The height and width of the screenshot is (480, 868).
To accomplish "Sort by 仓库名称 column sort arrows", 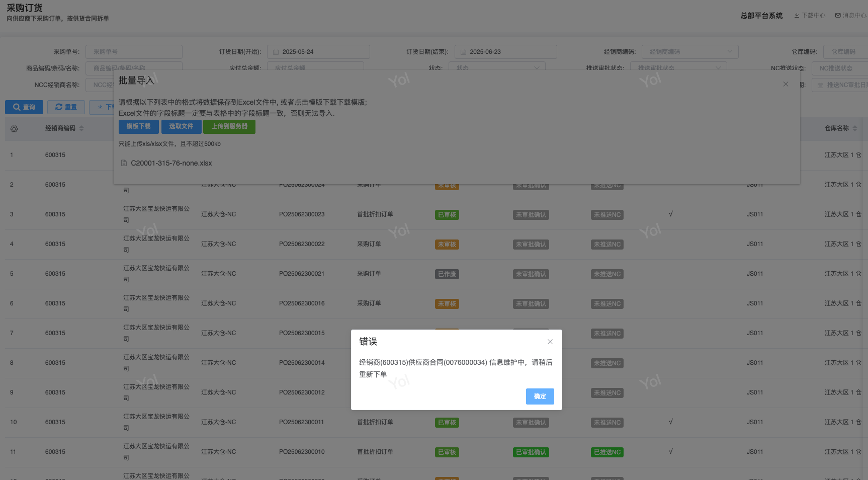I will pos(854,128).
